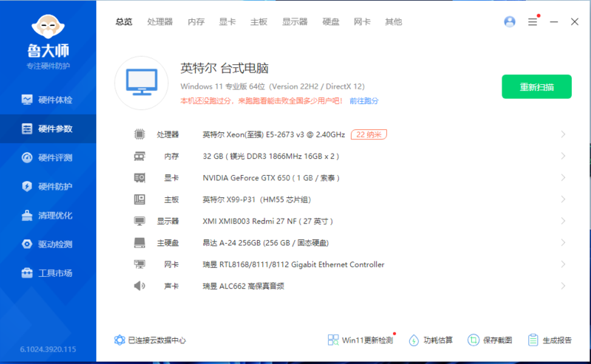Switch to the 显示器 tab
This screenshot has width=591, height=364.
[x=295, y=22]
